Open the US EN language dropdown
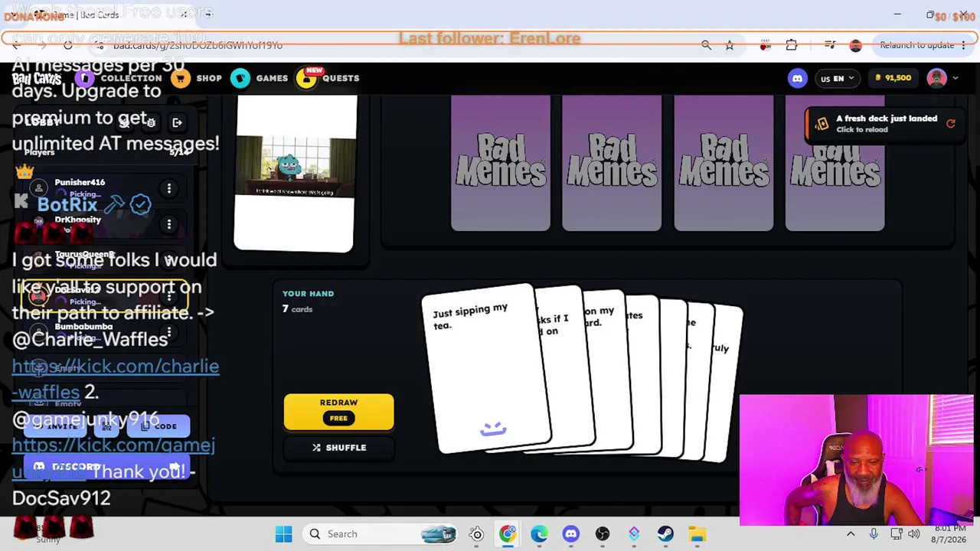Screen dimensions: 980x551 836,78
